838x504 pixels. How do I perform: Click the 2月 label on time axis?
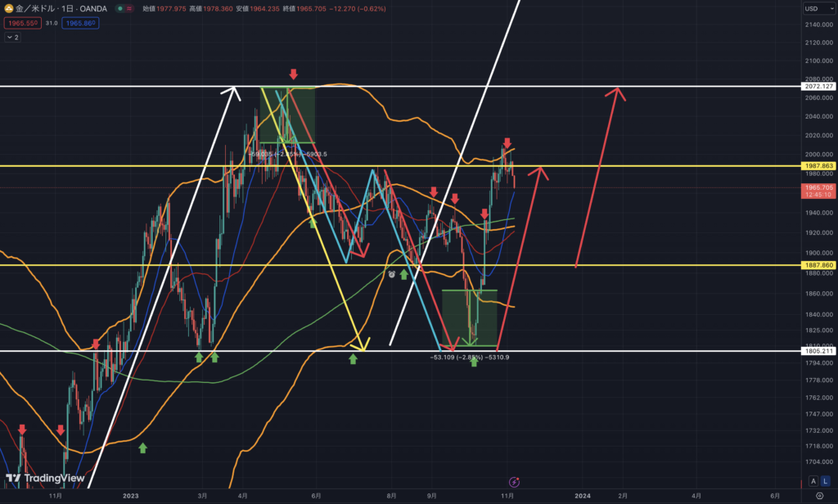pos(623,496)
